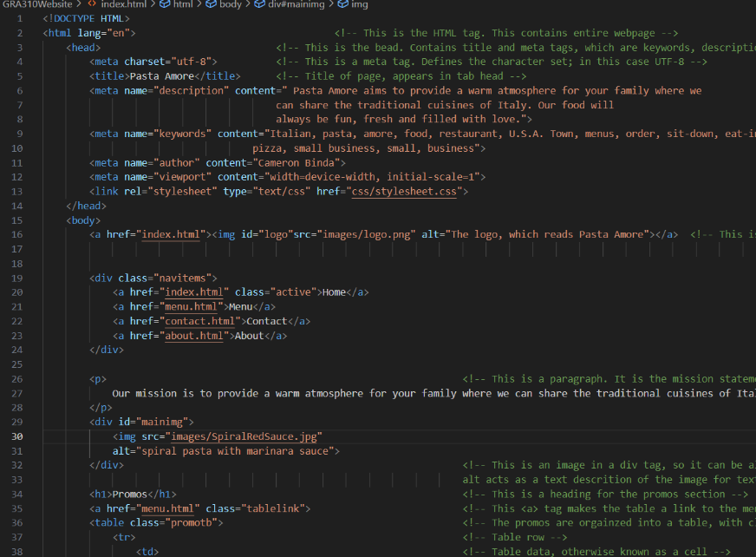This screenshot has width=756, height=557.
Task: Click line number 15 at the body tag
Action: click(x=18, y=220)
